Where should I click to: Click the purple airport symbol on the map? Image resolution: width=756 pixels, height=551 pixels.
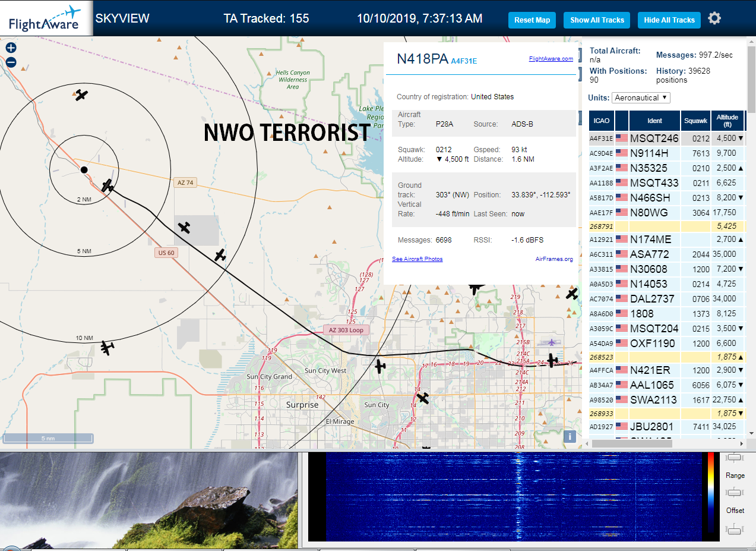click(x=552, y=342)
